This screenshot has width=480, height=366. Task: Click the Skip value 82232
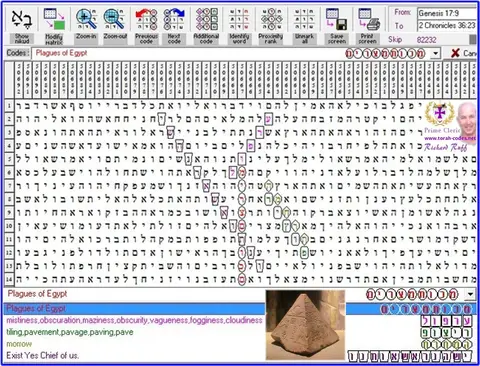[426, 40]
